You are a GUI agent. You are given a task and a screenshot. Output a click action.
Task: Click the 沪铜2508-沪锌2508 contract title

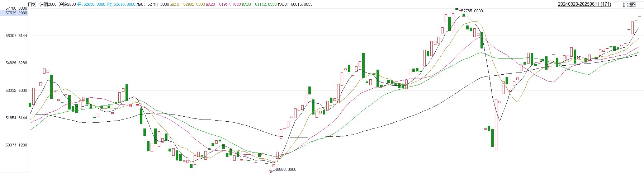click(57, 4)
